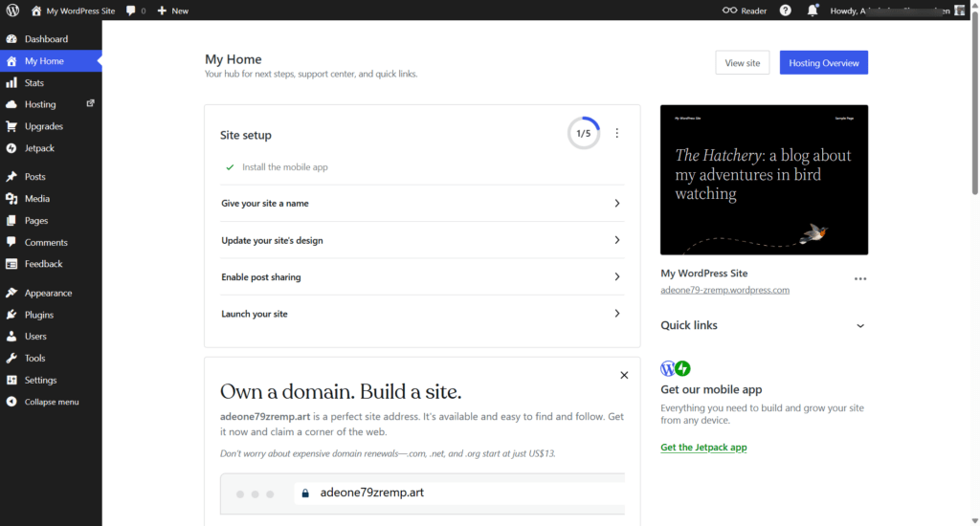
Task: Open Media library icon
Action: [x=11, y=199]
